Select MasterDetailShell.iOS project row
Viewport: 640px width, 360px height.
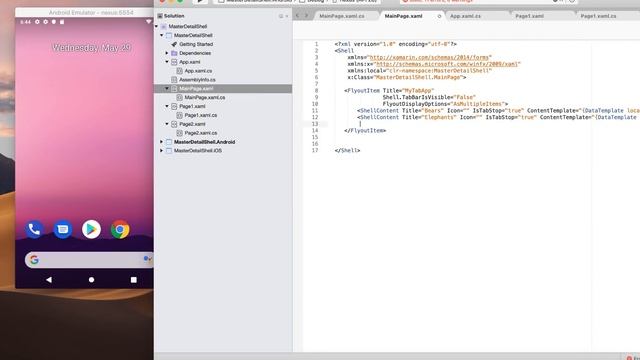tap(198, 151)
